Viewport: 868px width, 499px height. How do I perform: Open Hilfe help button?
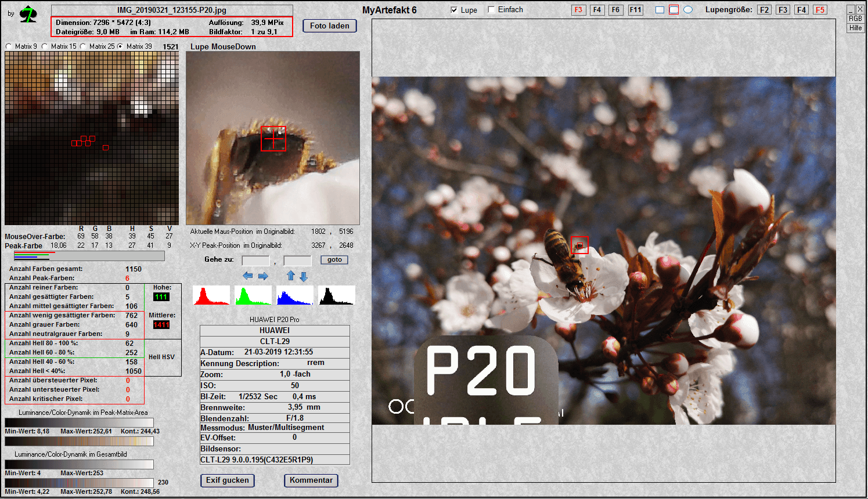click(x=856, y=28)
